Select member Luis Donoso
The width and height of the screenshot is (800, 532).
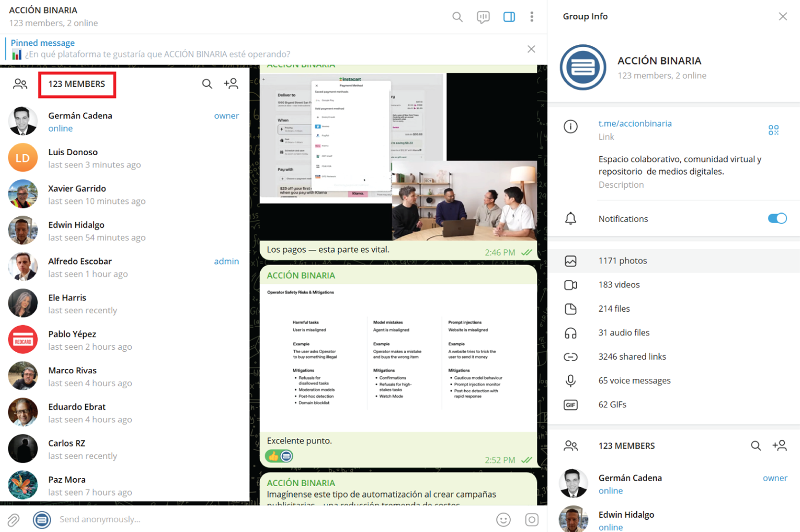[x=124, y=158]
